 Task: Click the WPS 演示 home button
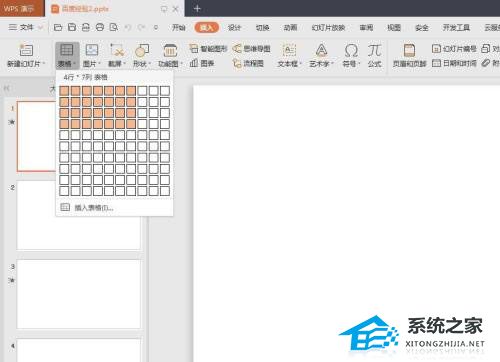tap(22, 8)
